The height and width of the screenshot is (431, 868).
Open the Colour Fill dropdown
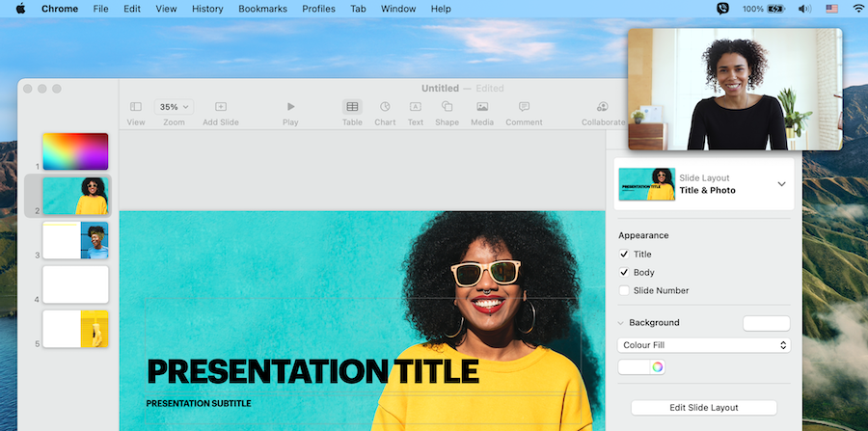click(x=703, y=345)
